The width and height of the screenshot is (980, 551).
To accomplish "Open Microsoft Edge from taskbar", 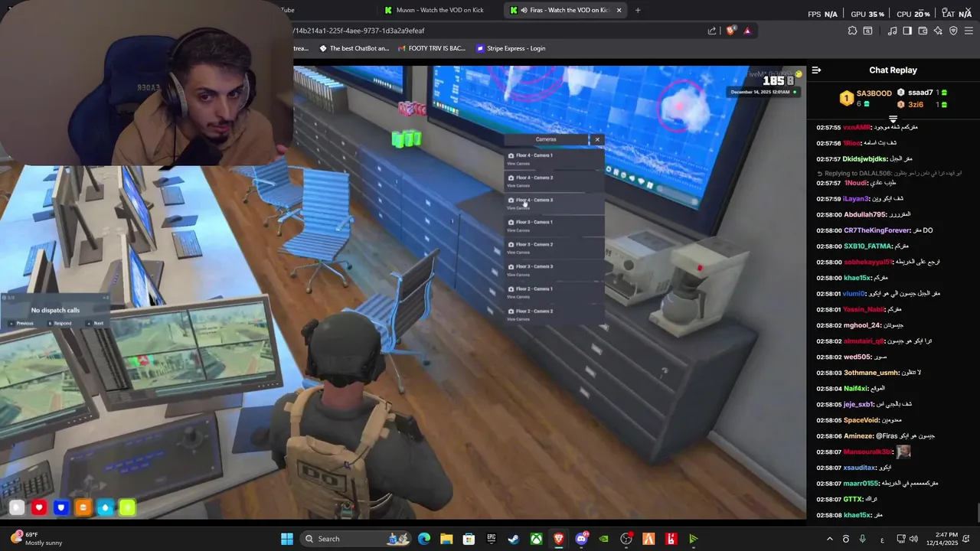I will (x=424, y=539).
